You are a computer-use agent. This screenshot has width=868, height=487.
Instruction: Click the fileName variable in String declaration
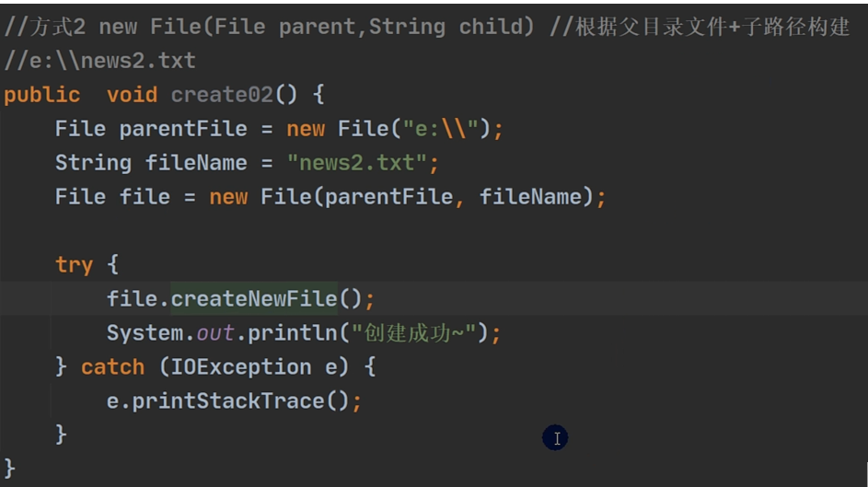[x=196, y=163]
